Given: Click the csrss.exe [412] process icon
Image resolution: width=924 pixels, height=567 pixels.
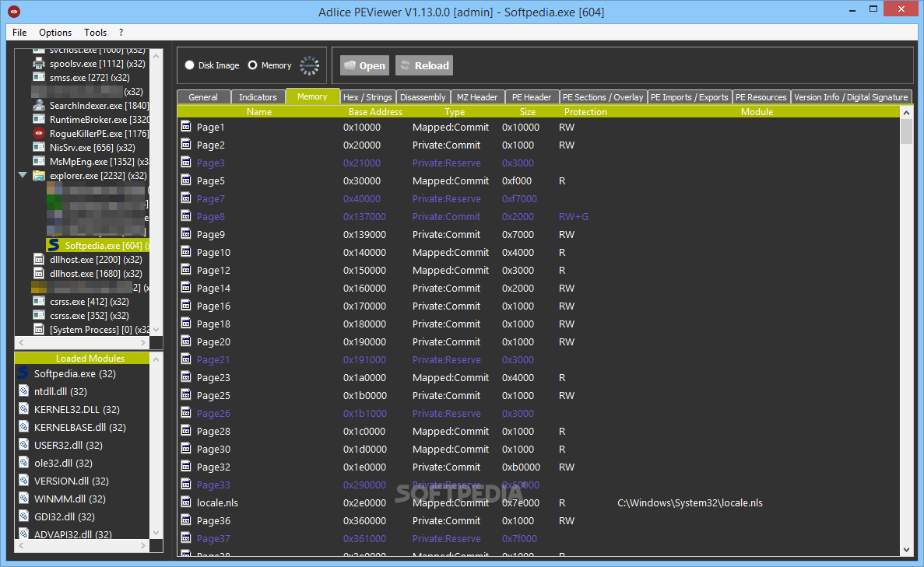Looking at the screenshot, I should [39, 301].
